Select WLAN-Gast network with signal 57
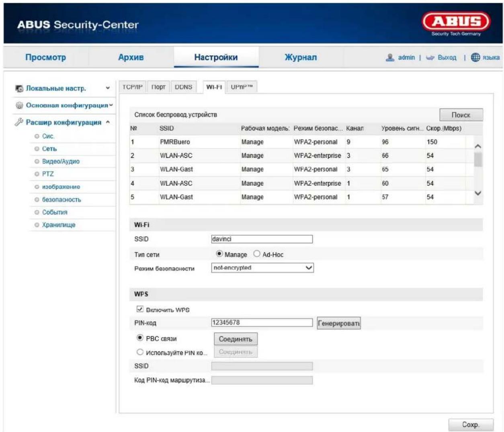Screen dimensions: 504x432 (301, 197)
